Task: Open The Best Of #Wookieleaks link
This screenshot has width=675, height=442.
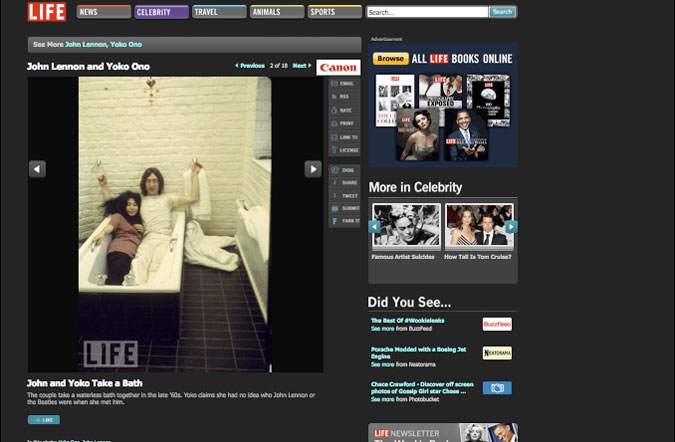Action: pos(407,320)
